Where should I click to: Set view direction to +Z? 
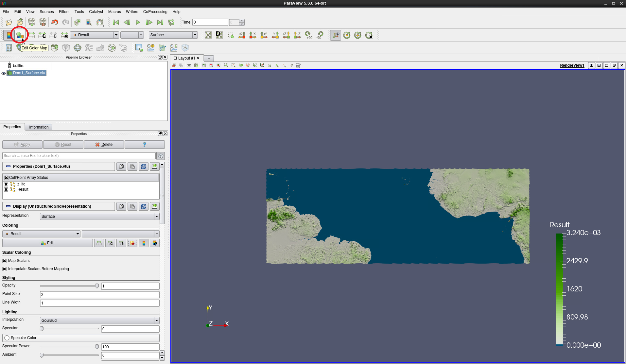click(x=286, y=35)
